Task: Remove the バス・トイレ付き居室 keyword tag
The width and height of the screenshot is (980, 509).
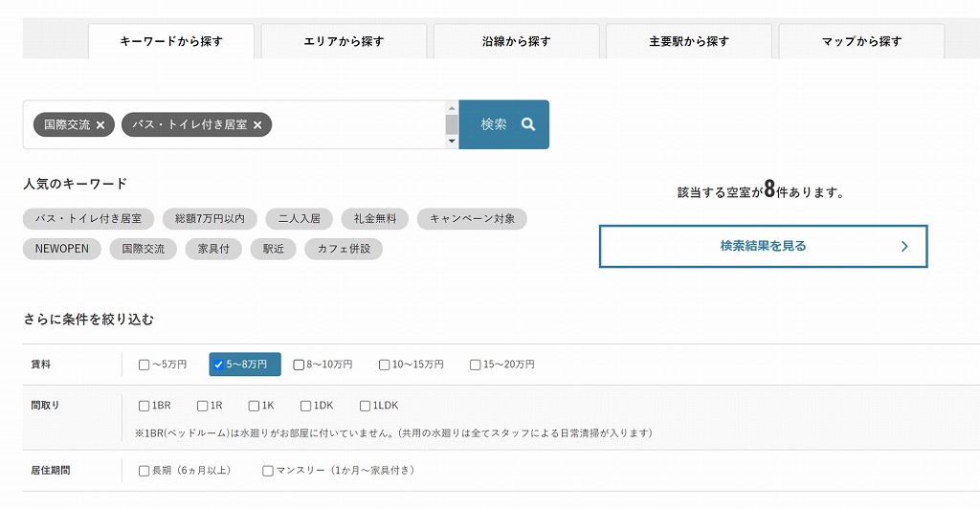Action: click(257, 125)
